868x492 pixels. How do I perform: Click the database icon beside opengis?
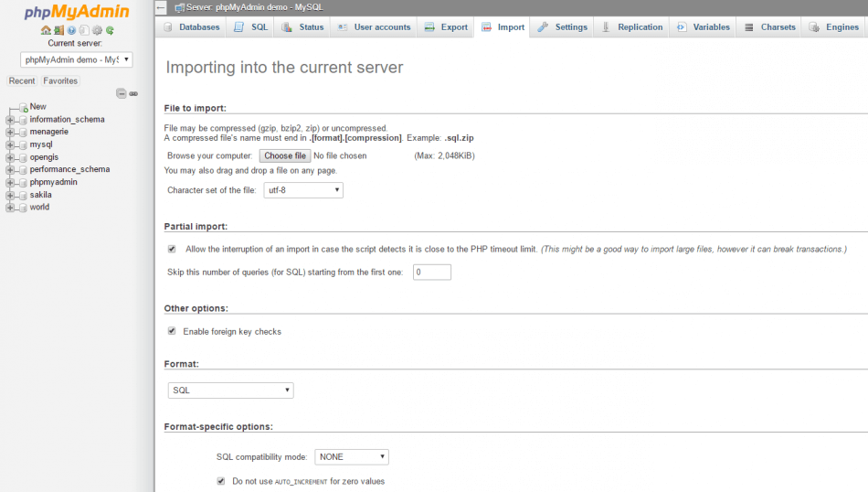click(23, 158)
